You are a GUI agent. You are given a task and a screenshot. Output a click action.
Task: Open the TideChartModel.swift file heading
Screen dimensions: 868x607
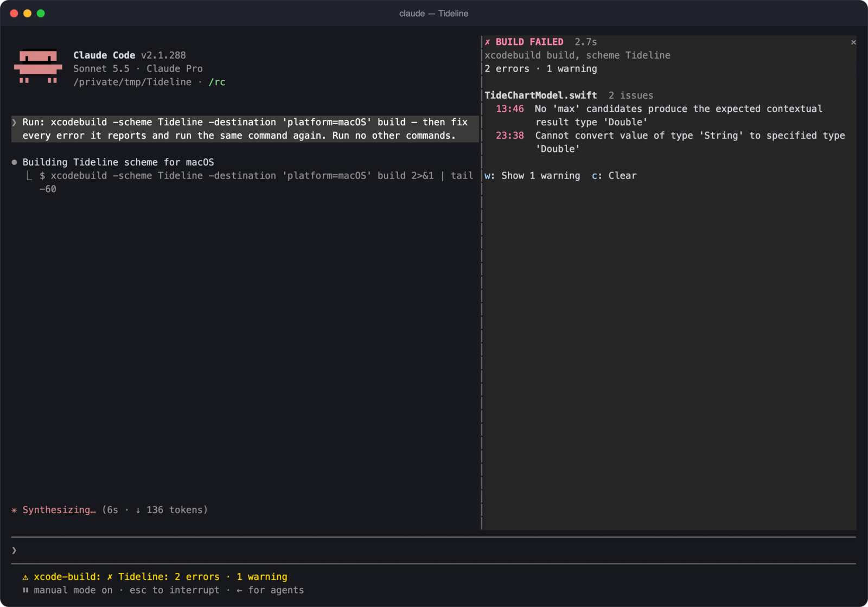tap(541, 95)
